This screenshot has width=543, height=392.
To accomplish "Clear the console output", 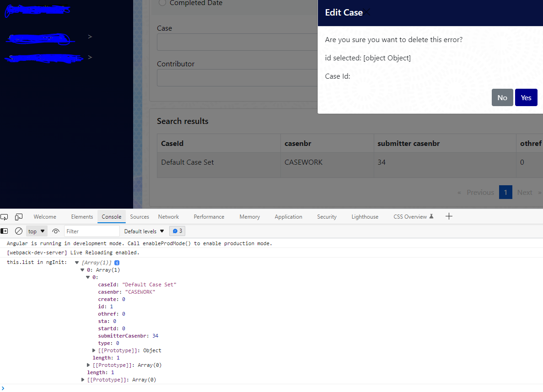I will tap(19, 231).
